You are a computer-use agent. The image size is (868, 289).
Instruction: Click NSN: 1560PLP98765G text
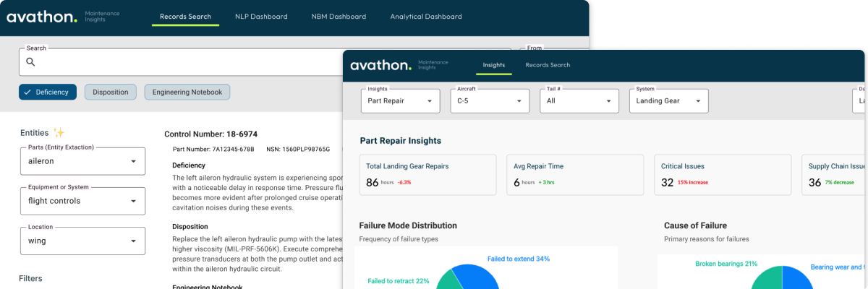(x=298, y=150)
